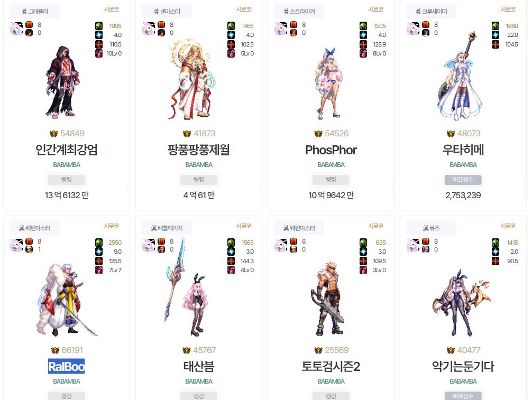The height and width of the screenshot is (400, 532).
Task: Open the 악기는둔기다 character sprite
Action: tap(462, 302)
